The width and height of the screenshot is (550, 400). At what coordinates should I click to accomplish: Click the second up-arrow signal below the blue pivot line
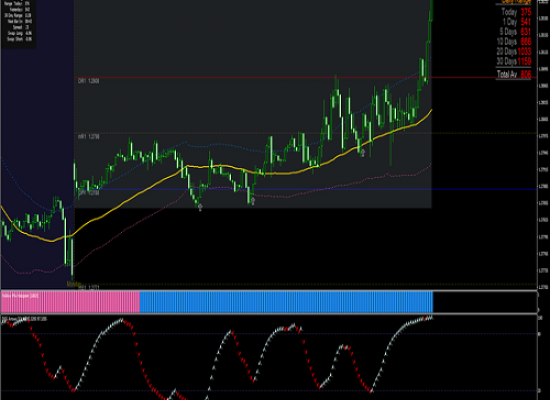click(253, 201)
